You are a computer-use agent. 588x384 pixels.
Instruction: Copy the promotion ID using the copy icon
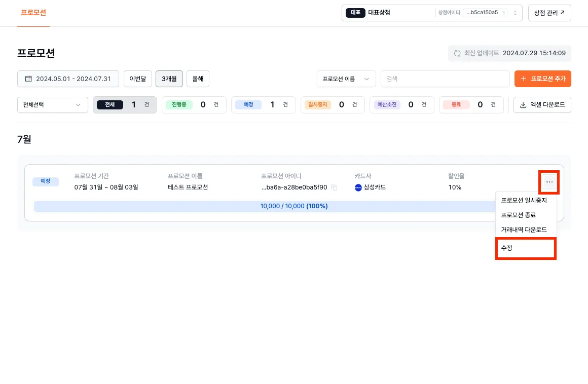click(335, 187)
